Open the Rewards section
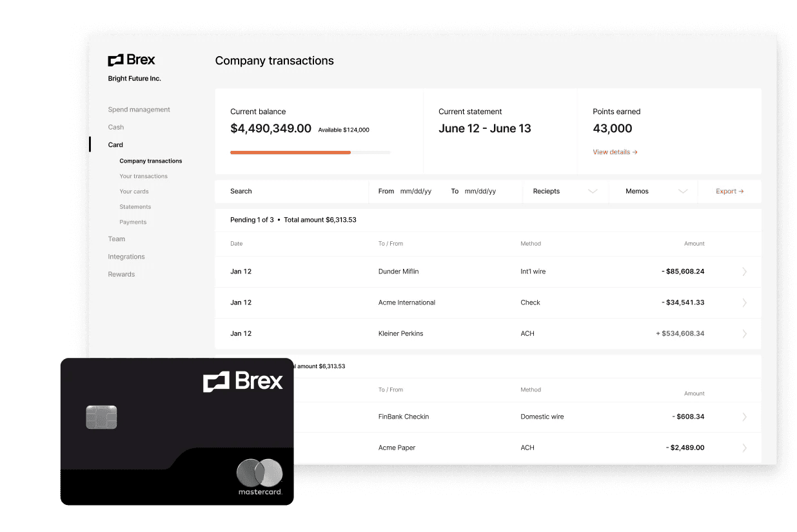This screenshot has width=797, height=532. pos(121,274)
